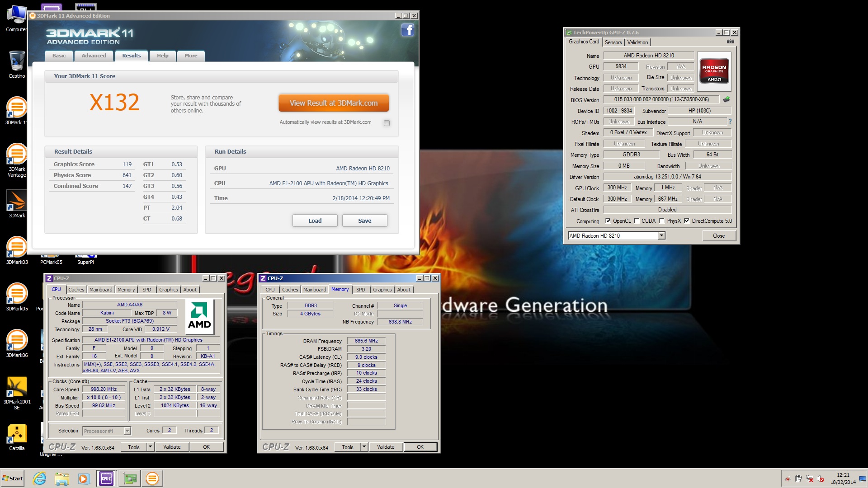Click the DRAM Frequency value 665.6 MHz
The width and height of the screenshot is (868, 488).
366,341
